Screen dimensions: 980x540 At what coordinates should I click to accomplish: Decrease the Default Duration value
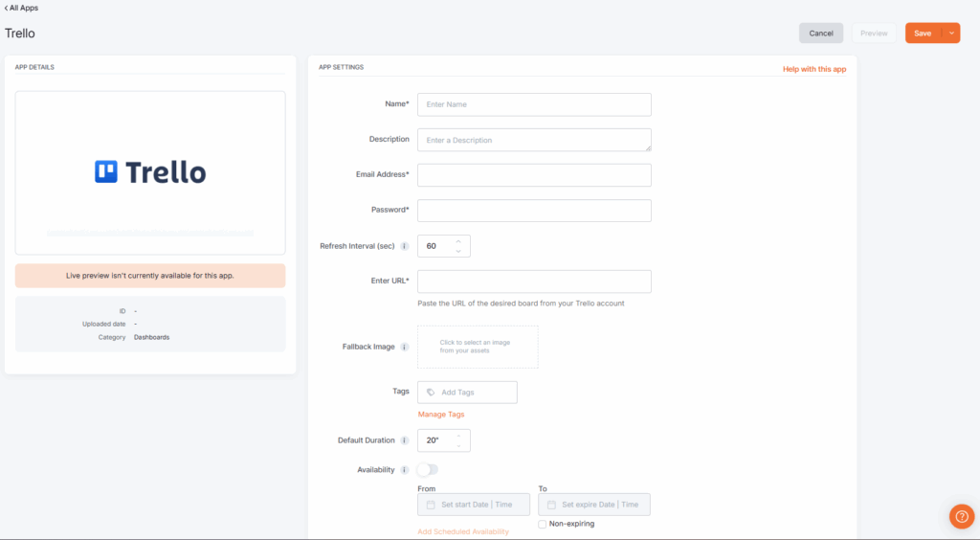(x=458, y=446)
